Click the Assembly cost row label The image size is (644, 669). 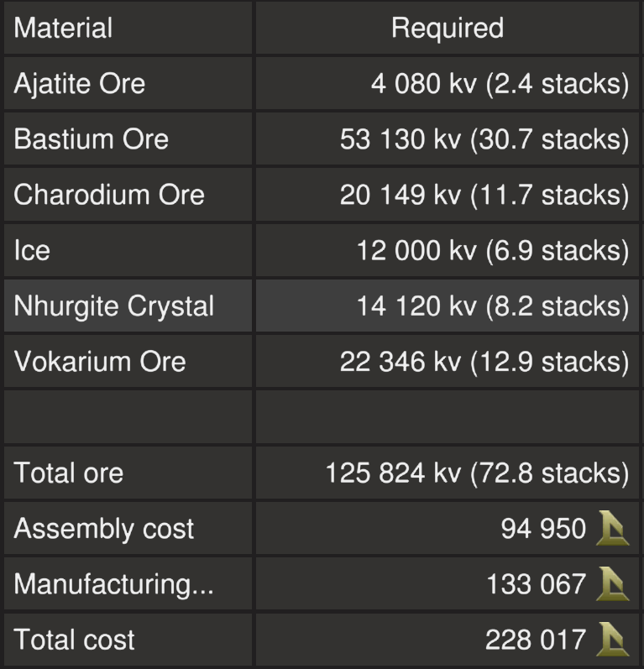point(104,529)
